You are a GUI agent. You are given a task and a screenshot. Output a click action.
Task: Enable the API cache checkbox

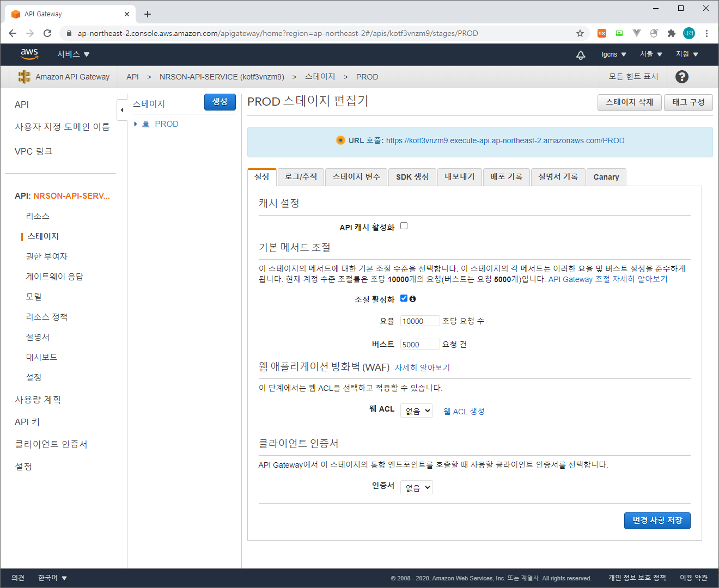click(404, 226)
